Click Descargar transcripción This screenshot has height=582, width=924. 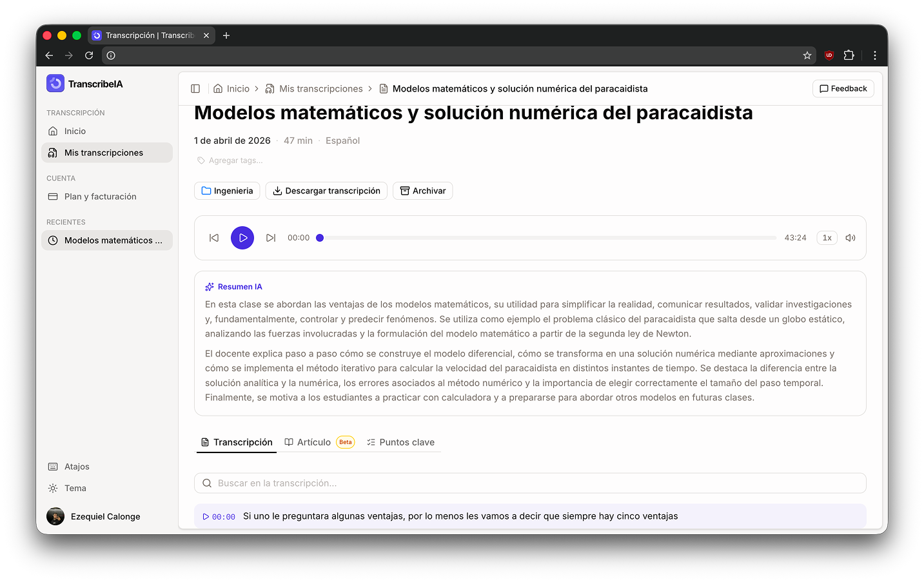pos(326,190)
